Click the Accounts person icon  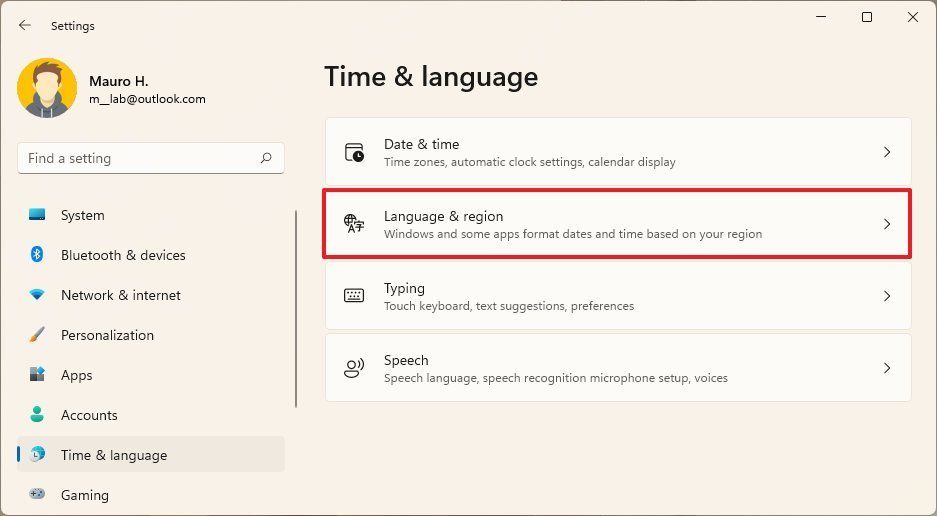click(x=37, y=414)
